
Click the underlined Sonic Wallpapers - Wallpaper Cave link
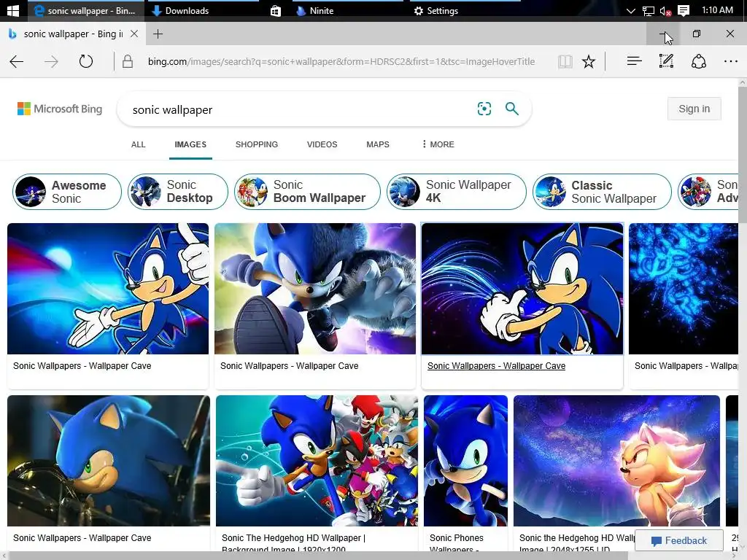click(x=496, y=366)
